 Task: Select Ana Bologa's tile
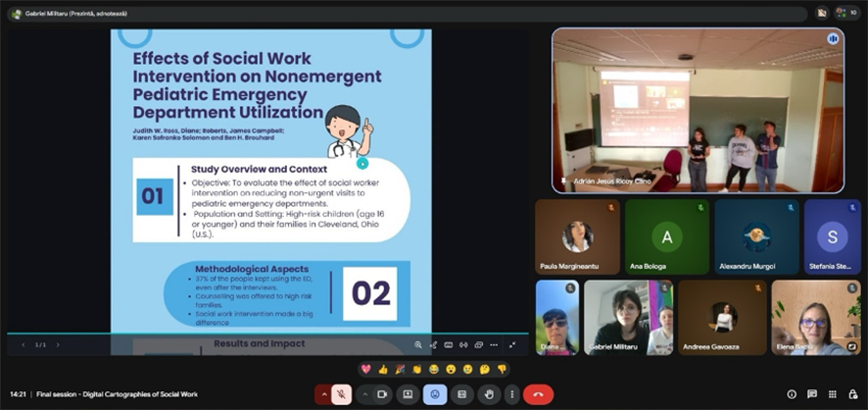[667, 237]
